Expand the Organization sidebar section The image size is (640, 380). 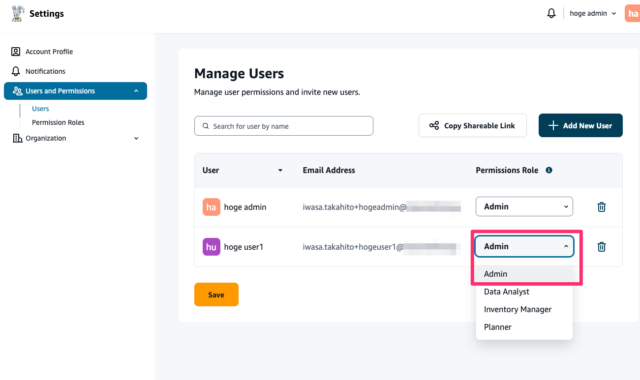(76, 138)
